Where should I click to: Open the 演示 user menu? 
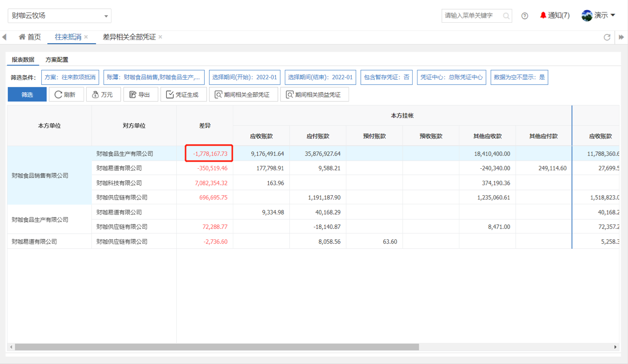(598, 15)
